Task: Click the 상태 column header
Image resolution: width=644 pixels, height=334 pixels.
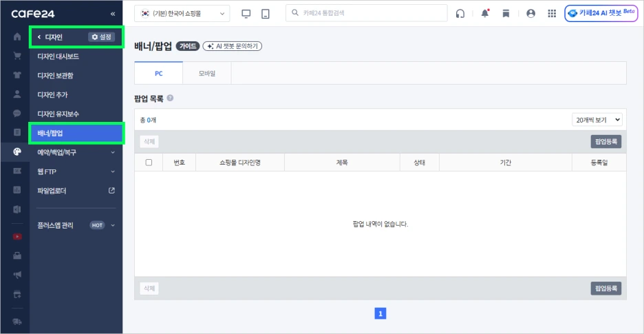Action: pyautogui.click(x=419, y=163)
